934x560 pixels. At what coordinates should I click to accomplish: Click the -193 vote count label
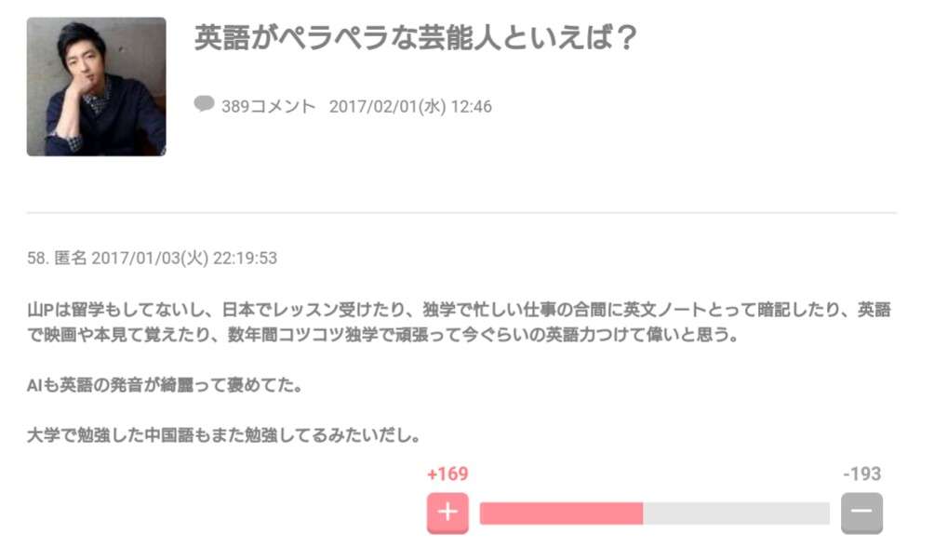click(x=861, y=474)
